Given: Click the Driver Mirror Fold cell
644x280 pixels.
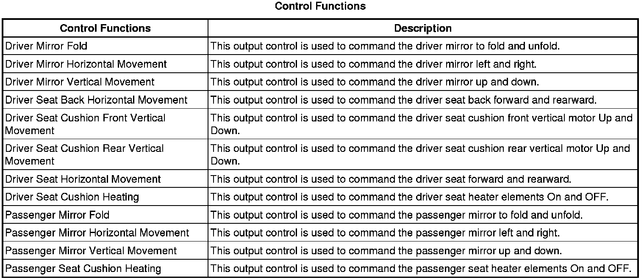Looking at the screenshot, I should (x=47, y=46).
